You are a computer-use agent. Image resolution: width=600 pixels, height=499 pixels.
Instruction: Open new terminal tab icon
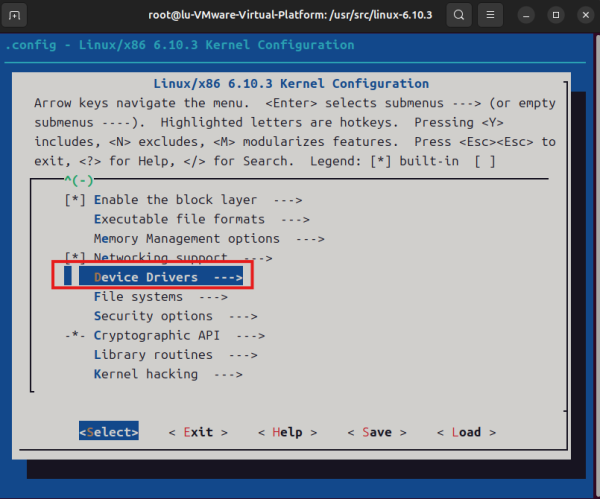[14, 15]
